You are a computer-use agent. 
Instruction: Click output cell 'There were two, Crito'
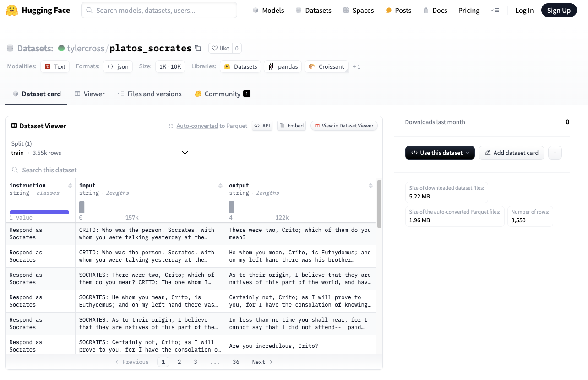click(x=300, y=234)
